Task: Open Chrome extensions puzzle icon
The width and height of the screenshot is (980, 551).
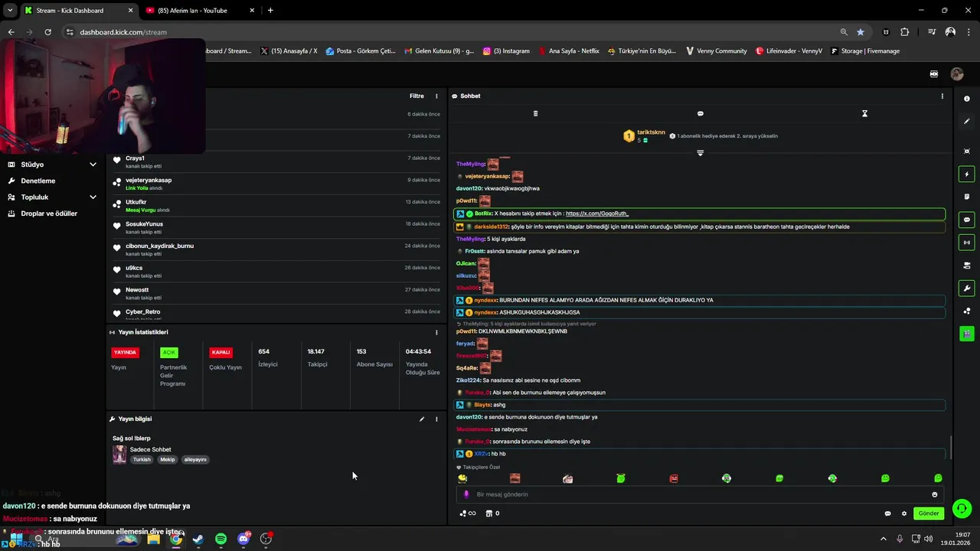Action: [x=905, y=32]
